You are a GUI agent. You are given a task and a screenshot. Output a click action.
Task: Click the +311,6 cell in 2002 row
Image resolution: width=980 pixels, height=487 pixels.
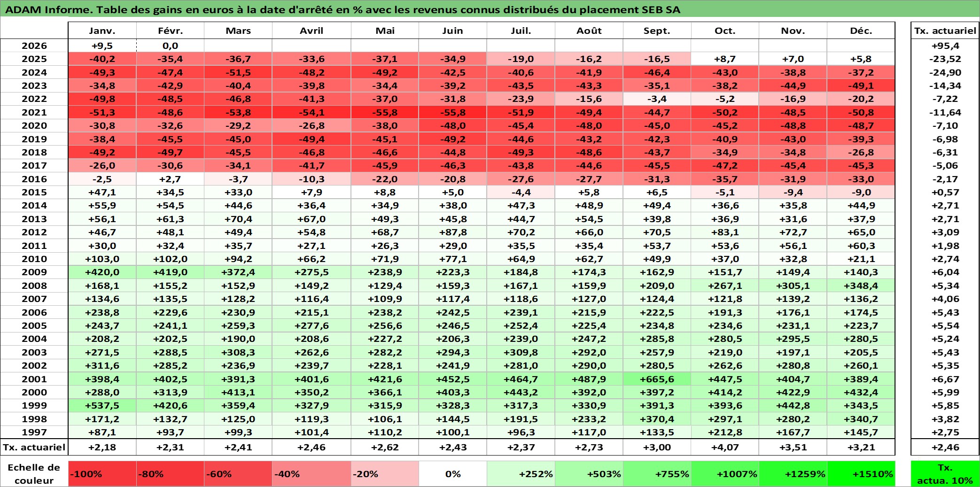tap(102, 365)
